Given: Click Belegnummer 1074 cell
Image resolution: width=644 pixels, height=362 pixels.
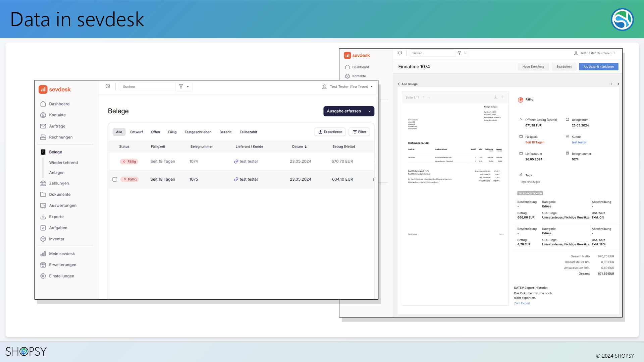Looking at the screenshot, I should click(194, 162).
